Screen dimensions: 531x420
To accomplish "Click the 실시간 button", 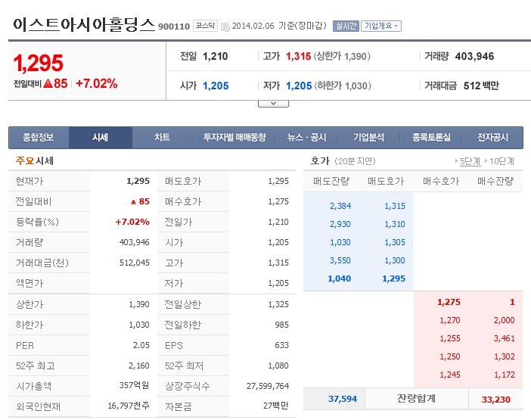I will [346, 26].
